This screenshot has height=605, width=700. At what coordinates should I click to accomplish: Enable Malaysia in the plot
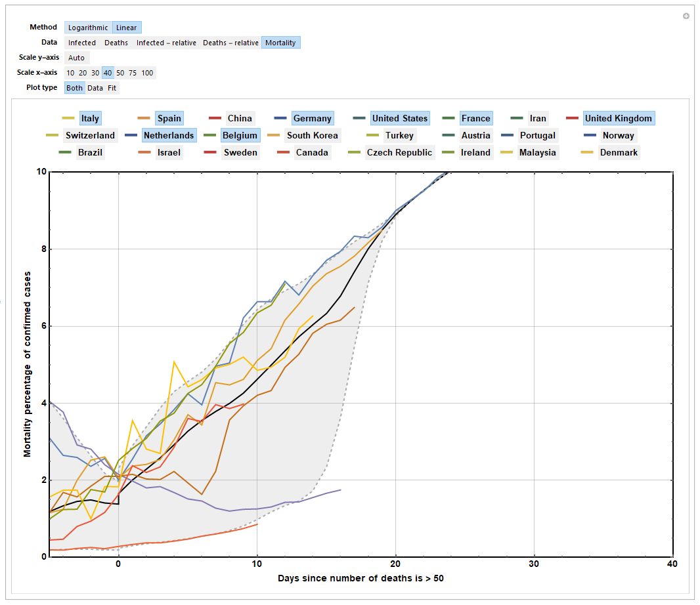[x=538, y=153]
